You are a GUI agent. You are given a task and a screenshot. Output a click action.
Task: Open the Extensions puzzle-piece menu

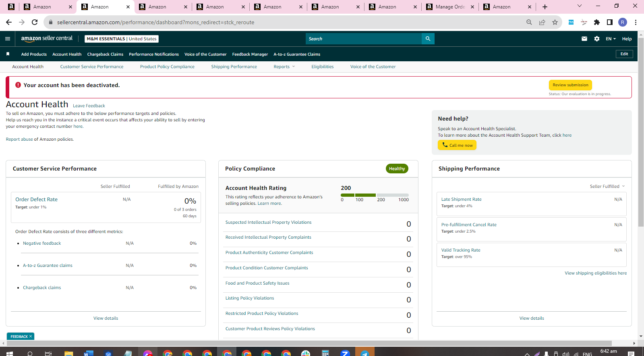click(597, 22)
